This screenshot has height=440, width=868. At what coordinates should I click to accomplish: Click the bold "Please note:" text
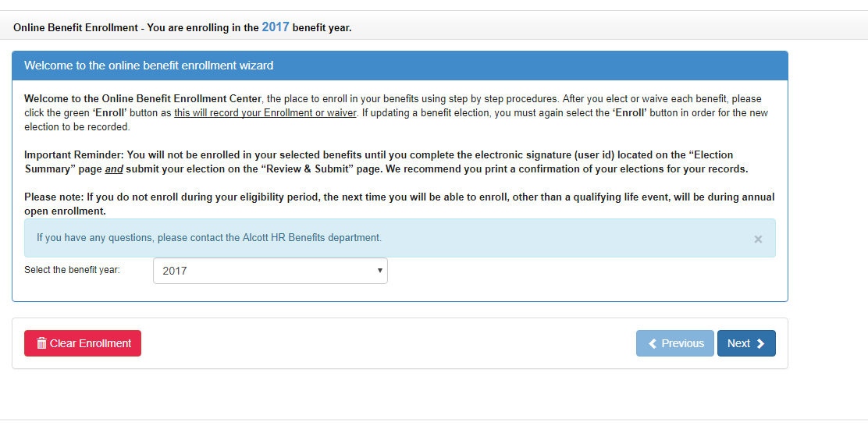[x=54, y=197]
